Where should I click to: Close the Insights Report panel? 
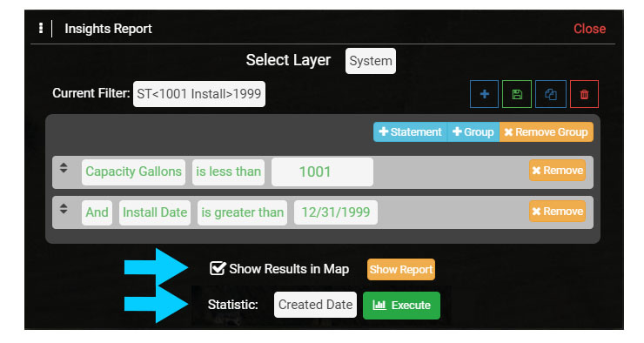click(589, 29)
